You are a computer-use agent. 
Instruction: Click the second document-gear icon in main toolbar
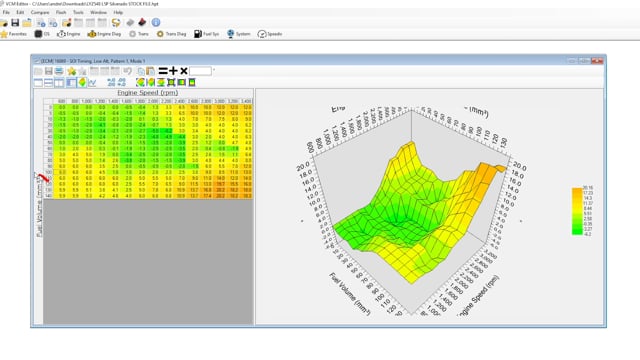click(x=53, y=23)
